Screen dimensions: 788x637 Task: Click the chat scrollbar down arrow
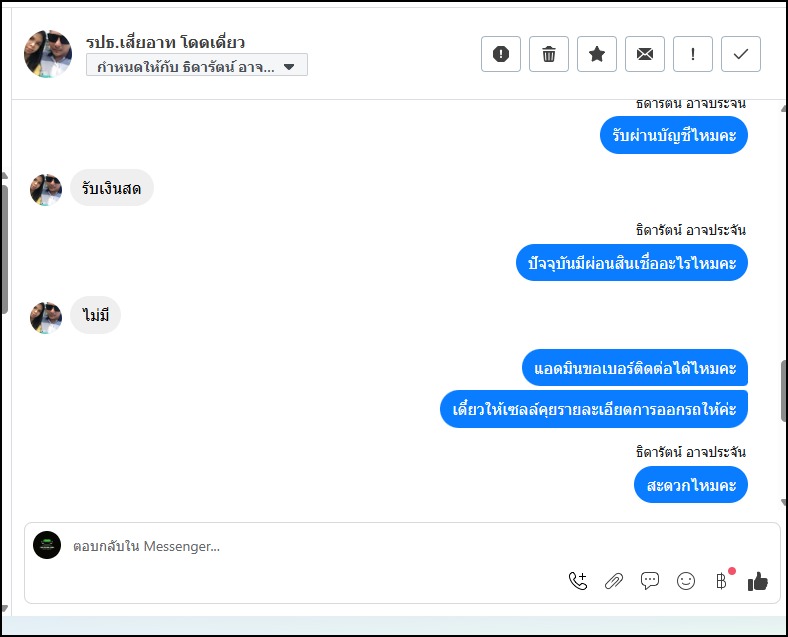pos(784,502)
